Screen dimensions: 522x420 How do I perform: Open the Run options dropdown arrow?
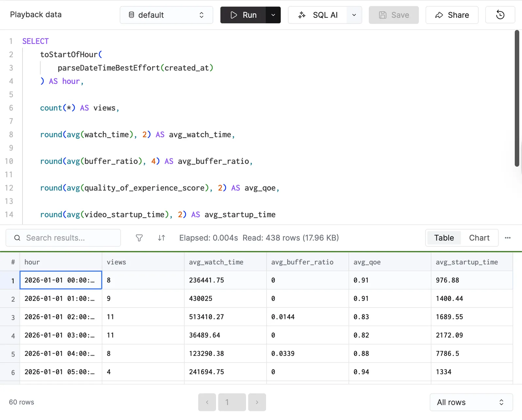pos(273,15)
